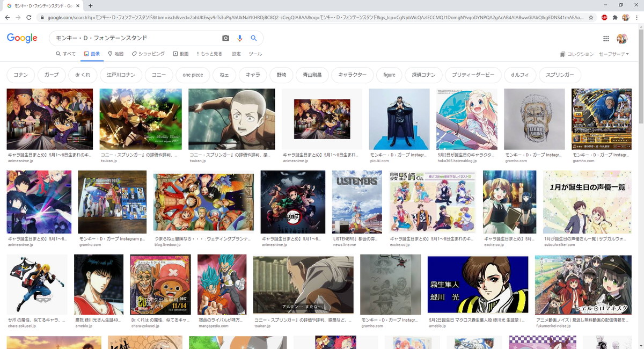
Task: Filter by the d ルフィ chip
Action: point(520,75)
